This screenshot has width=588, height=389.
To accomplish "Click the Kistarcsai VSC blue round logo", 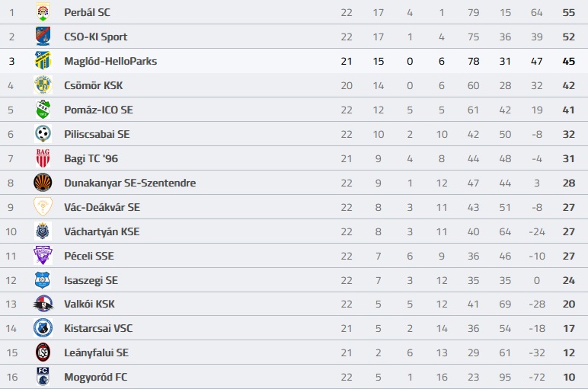I will point(43,328).
